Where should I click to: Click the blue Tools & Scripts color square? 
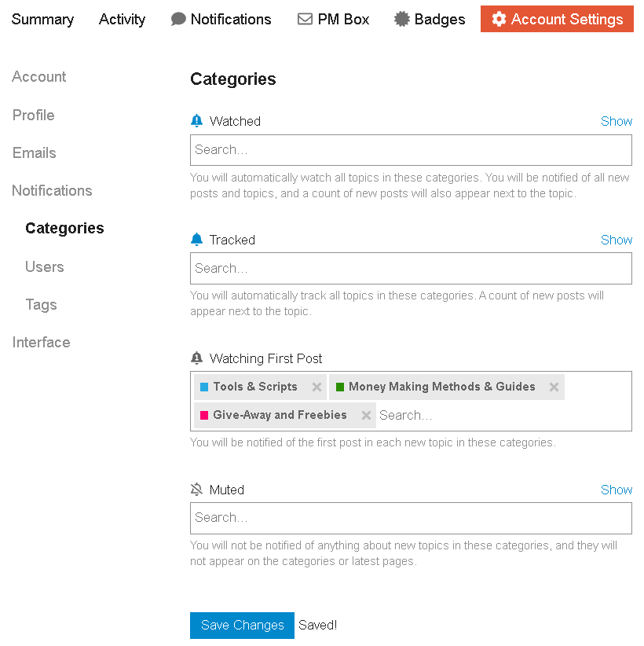[204, 387]
